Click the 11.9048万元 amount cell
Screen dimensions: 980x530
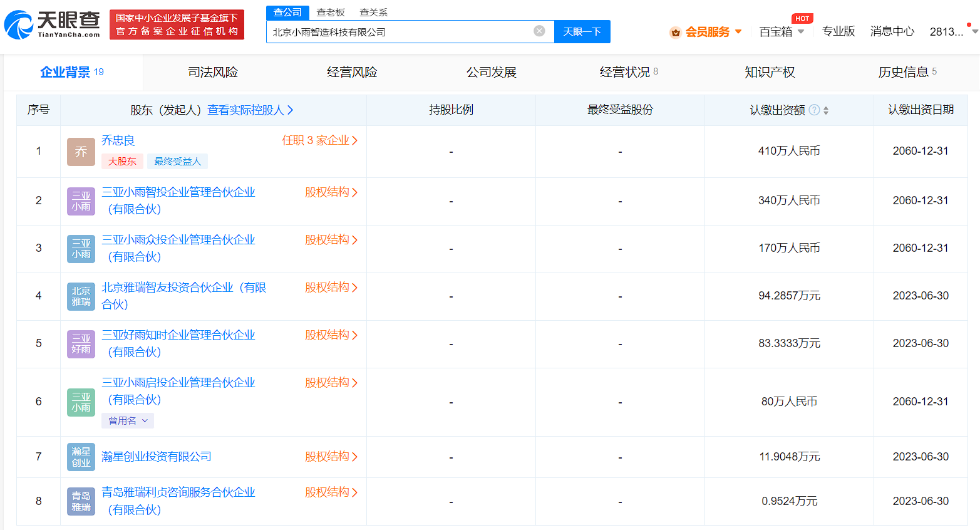pyautogui.click(x=789, y=457)
